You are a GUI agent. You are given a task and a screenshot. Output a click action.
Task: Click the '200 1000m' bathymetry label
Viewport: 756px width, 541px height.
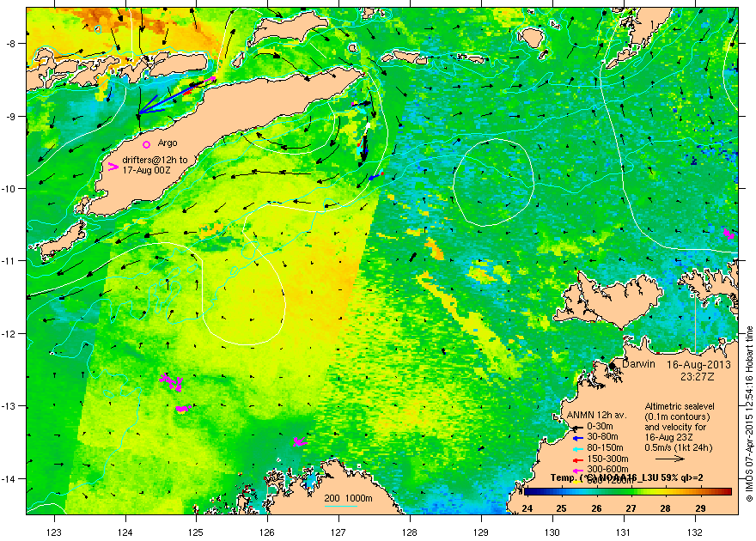point(348,499)
